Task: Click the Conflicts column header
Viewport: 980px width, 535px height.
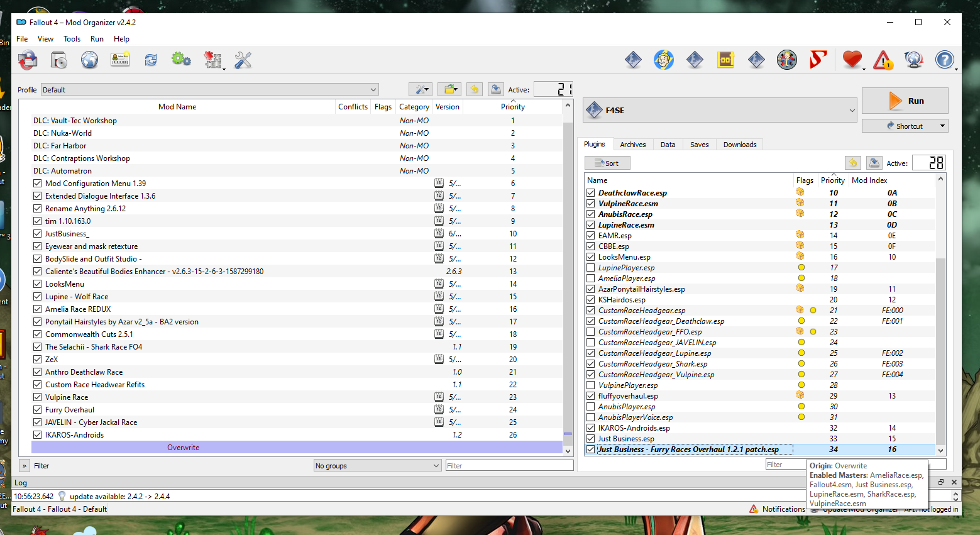Action: pyautogui.click(x=353, y=107)
